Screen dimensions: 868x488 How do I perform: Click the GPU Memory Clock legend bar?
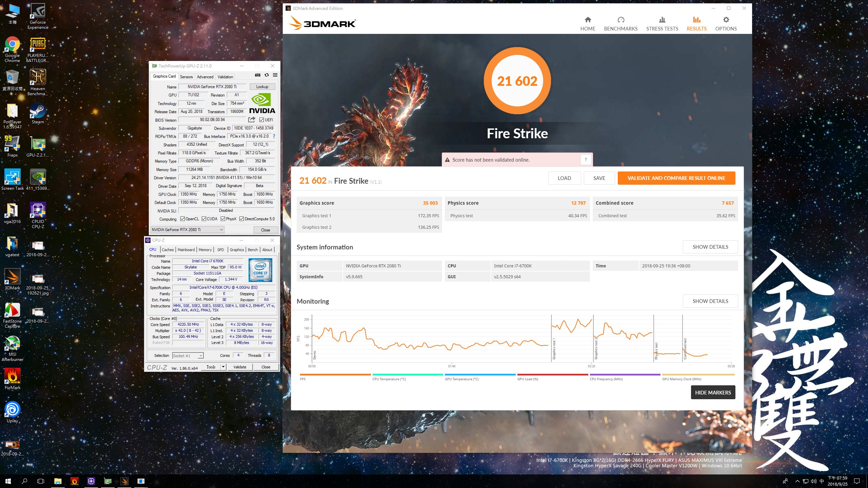coord(698,374)
